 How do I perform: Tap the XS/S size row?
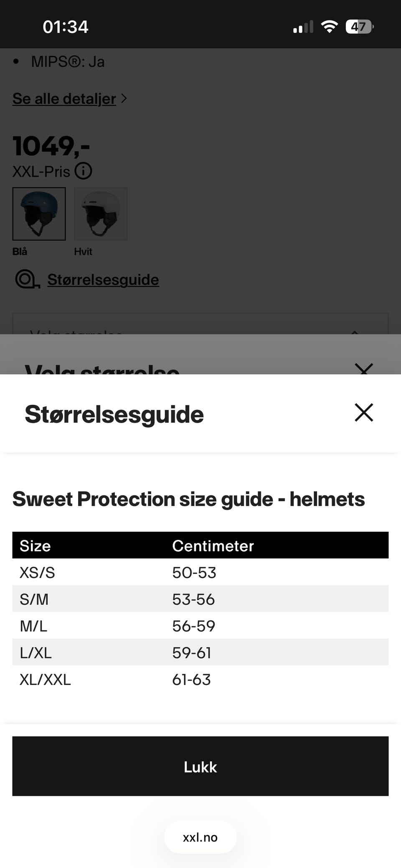(200, 572)
